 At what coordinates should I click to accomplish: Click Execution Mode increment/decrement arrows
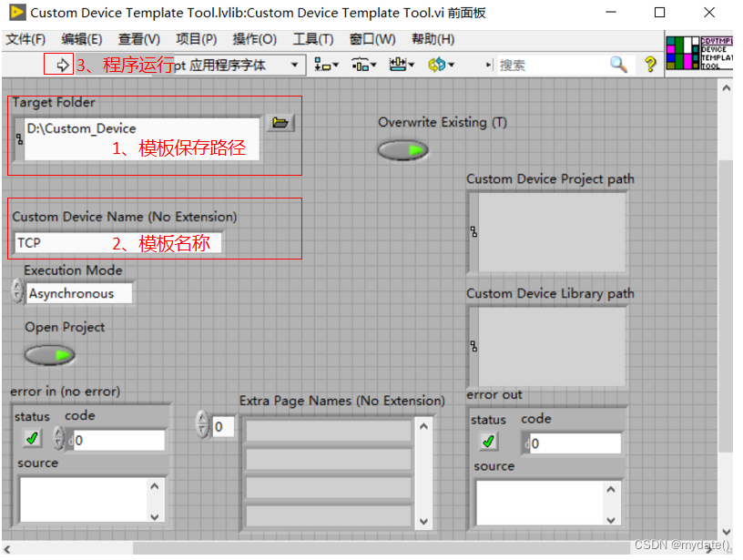(17, 290)
